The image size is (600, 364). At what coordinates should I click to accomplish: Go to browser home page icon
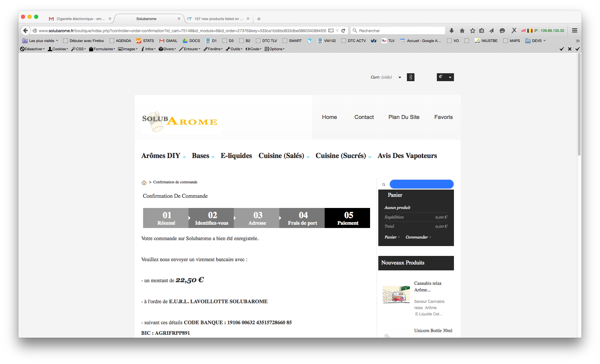pos(462,31)
